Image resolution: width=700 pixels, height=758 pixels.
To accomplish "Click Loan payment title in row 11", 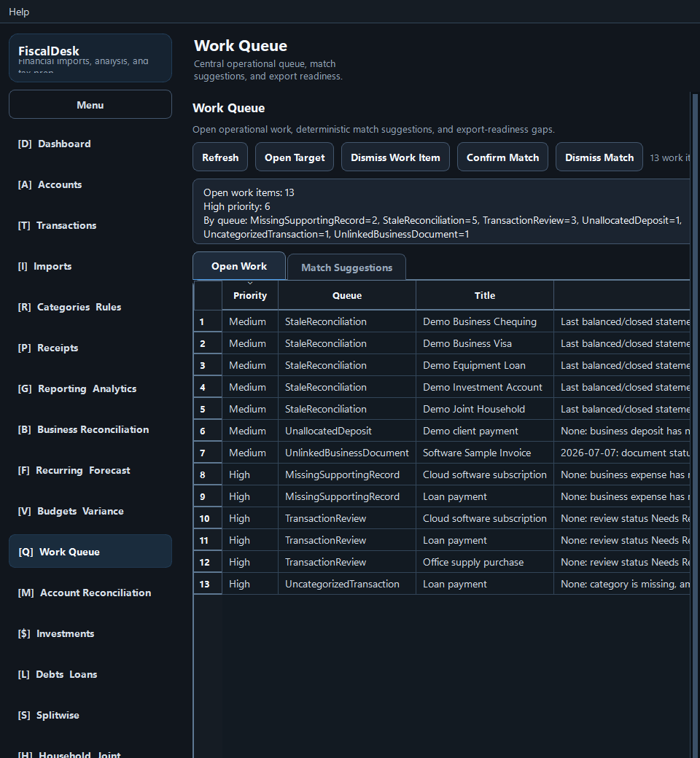I will pyautogui.click(x=485, y=541).
